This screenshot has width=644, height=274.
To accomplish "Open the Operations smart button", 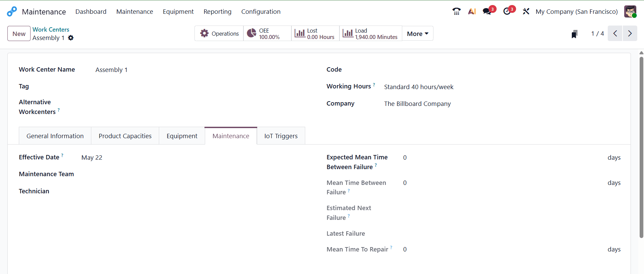I will [219, 34].
